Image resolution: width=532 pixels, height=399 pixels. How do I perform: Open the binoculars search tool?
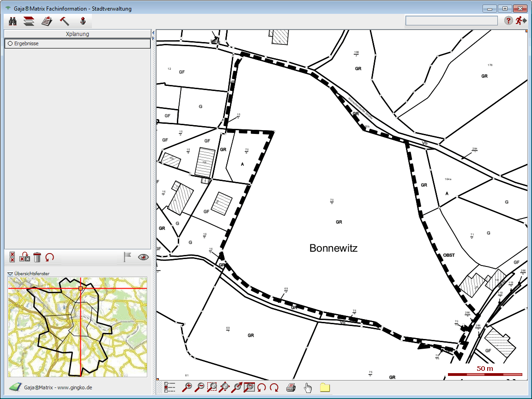click(13, 21)
